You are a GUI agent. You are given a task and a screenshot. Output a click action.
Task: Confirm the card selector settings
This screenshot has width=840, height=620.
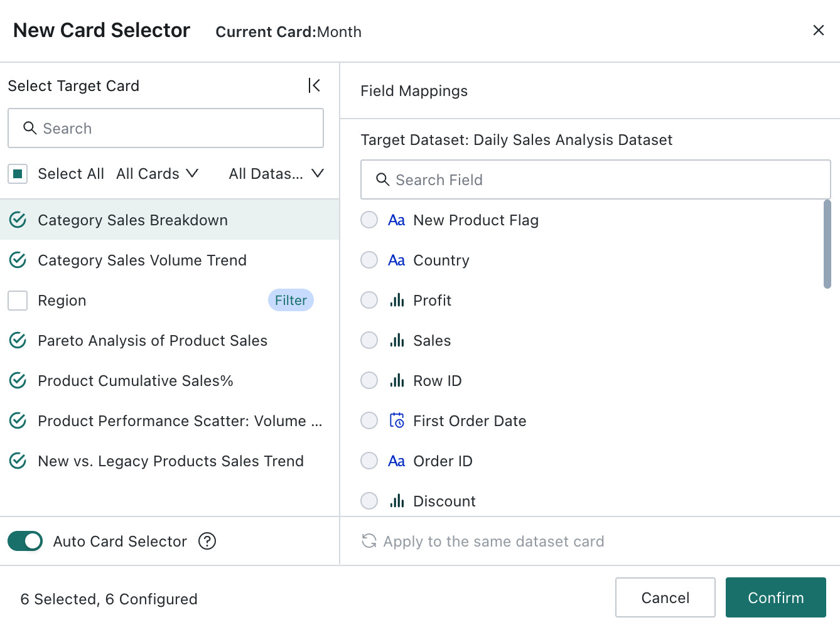tap(776, 597)
